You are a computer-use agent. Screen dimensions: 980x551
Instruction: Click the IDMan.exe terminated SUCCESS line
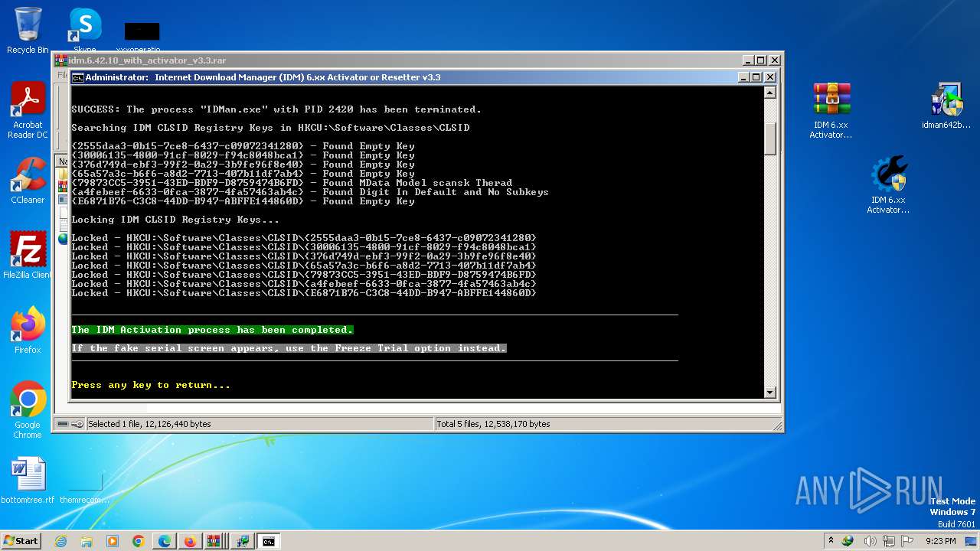click(276, 109)
